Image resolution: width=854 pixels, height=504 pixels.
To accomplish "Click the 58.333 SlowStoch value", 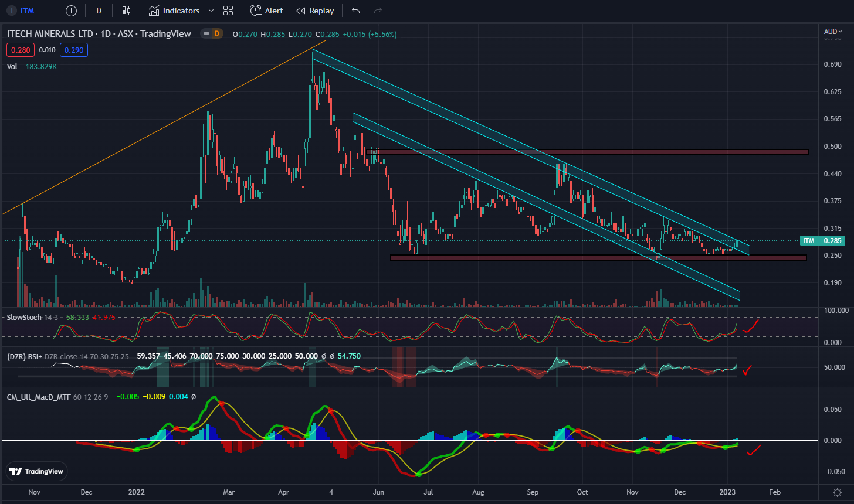I will click(x=77, y=317).
